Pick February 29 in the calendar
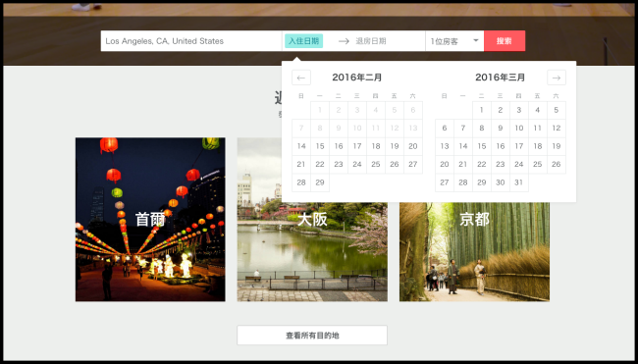 [320, 182]
